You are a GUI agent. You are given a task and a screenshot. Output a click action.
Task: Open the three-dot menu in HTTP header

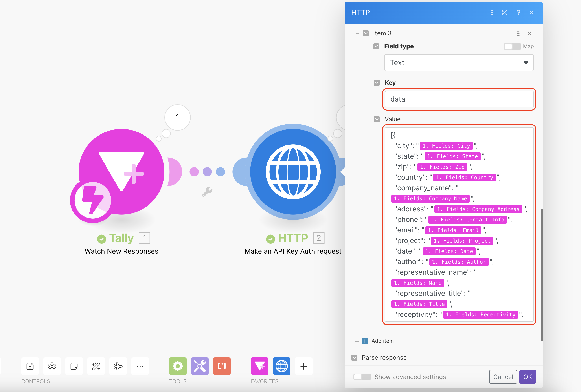point(492,13)
